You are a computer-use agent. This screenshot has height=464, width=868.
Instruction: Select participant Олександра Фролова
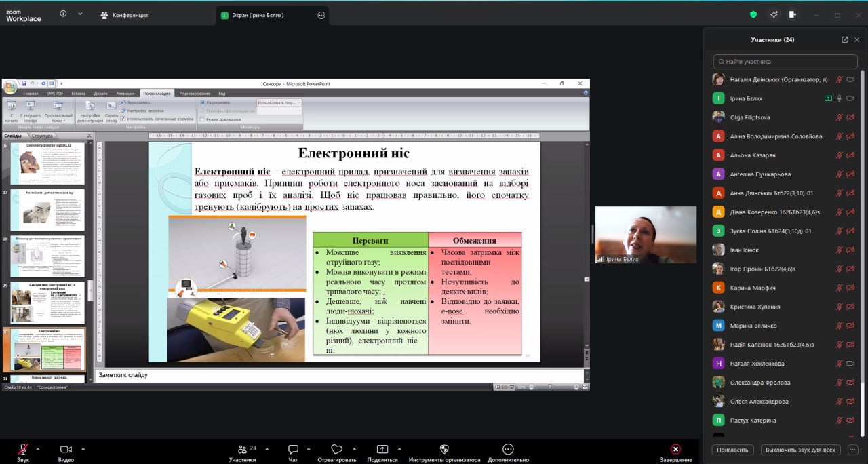785,383
